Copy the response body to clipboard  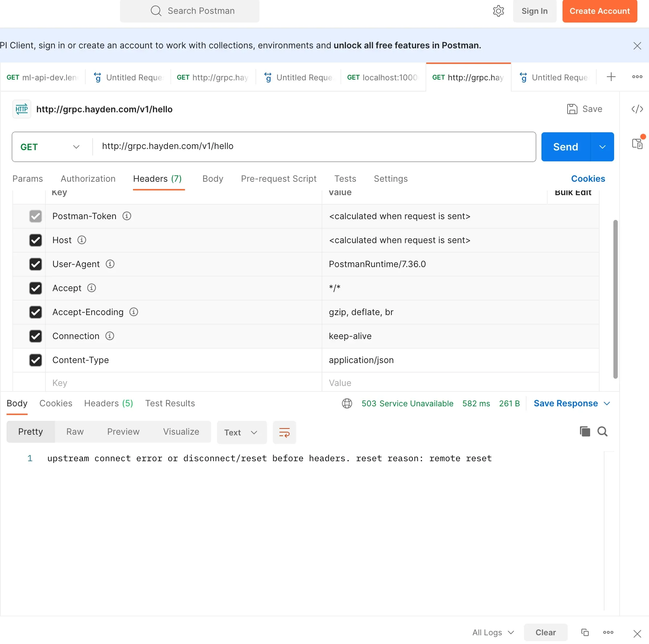pyautogui.click(x=585, y=431)
